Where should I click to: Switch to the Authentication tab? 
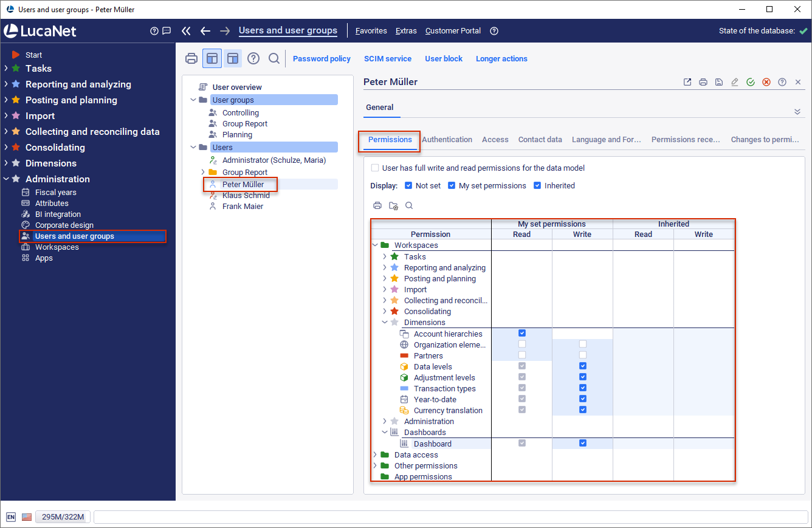(447, 140)
